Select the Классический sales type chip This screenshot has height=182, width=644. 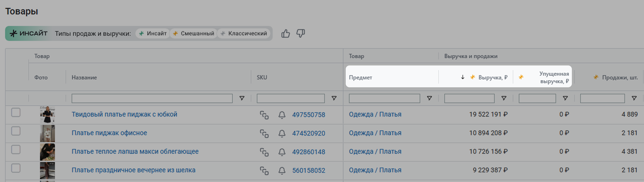pyautogui.click(x=244, y=33)
